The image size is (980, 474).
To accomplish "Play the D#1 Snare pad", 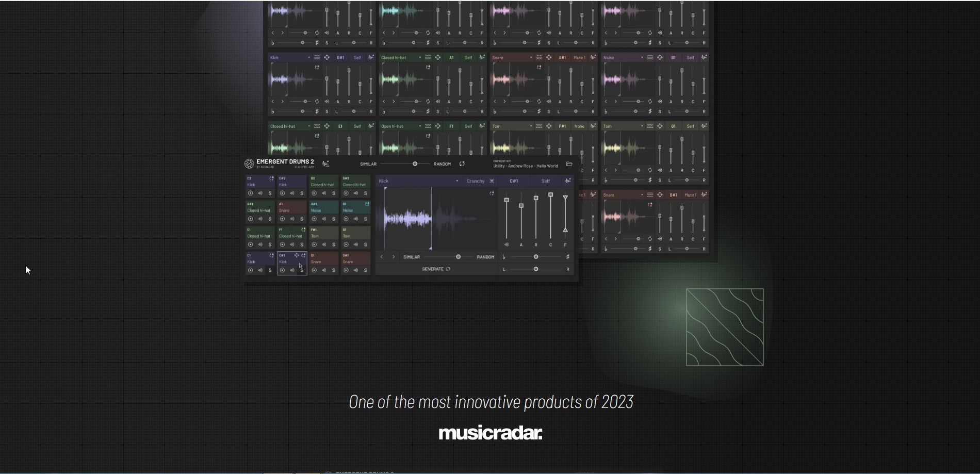I will pos(346,270).
